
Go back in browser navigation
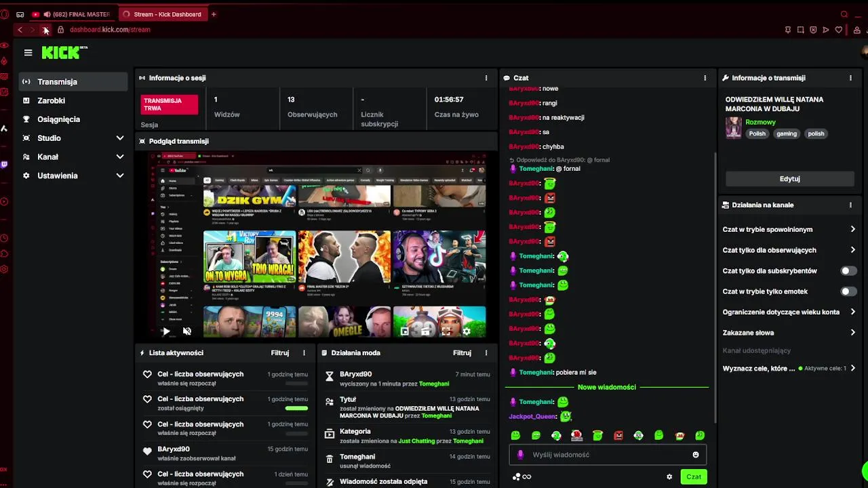[x=20, y=30]
